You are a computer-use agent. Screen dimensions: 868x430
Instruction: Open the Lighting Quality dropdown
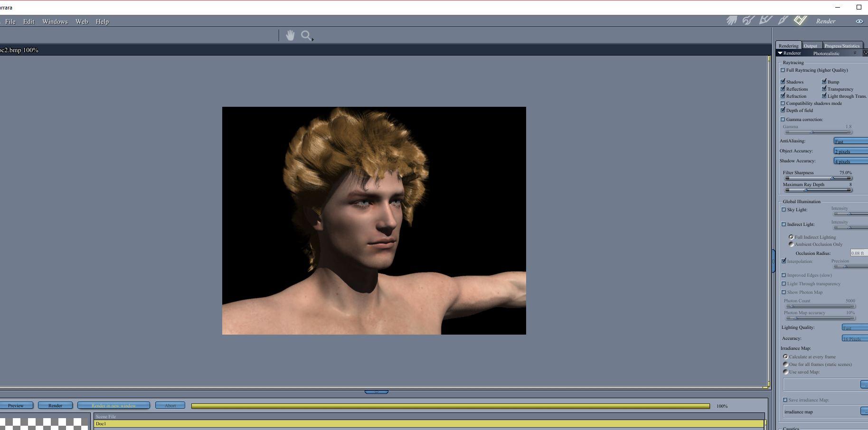(x=855, y=327)
